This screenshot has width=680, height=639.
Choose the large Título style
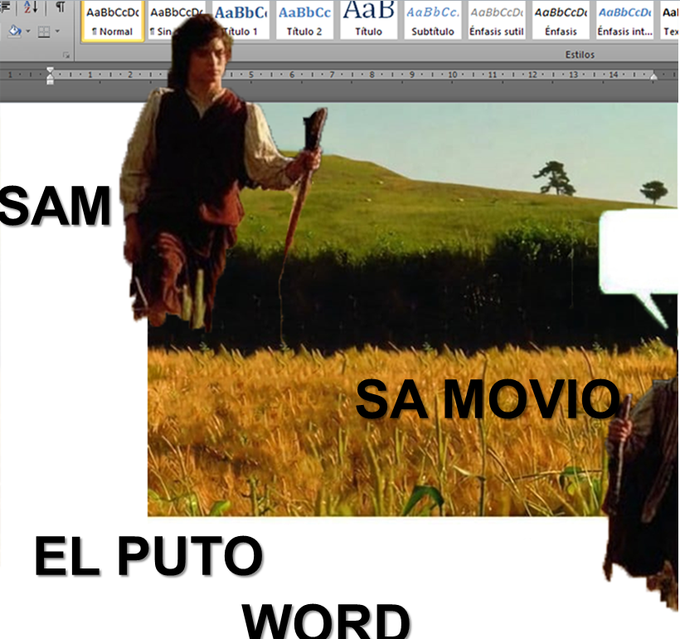(x=369, y=20)
